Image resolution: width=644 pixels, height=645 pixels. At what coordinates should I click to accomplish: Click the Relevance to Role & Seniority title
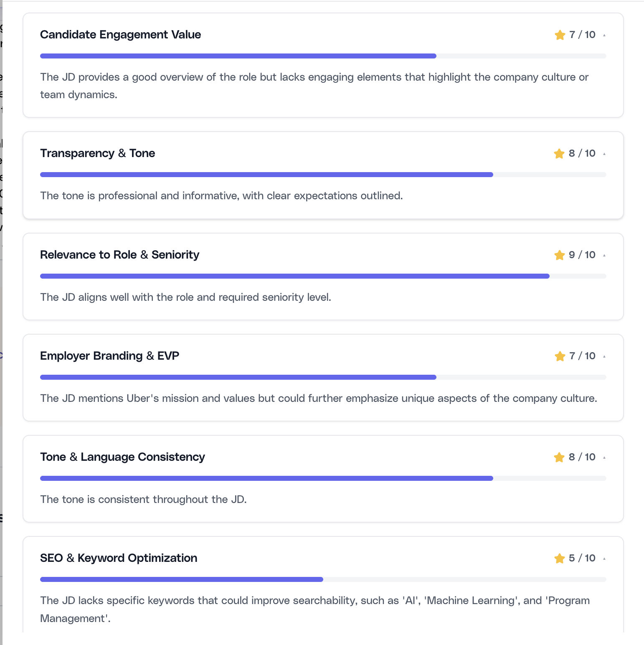click(119, 255)
